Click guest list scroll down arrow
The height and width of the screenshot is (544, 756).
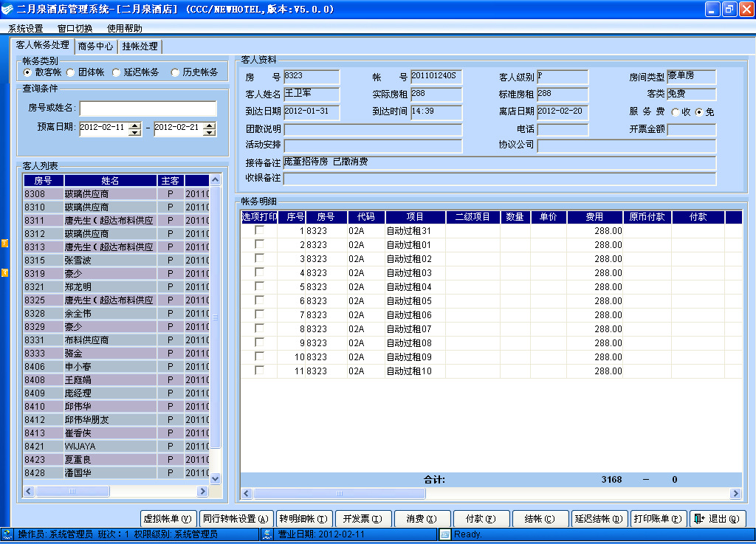(x=215, y=478)
